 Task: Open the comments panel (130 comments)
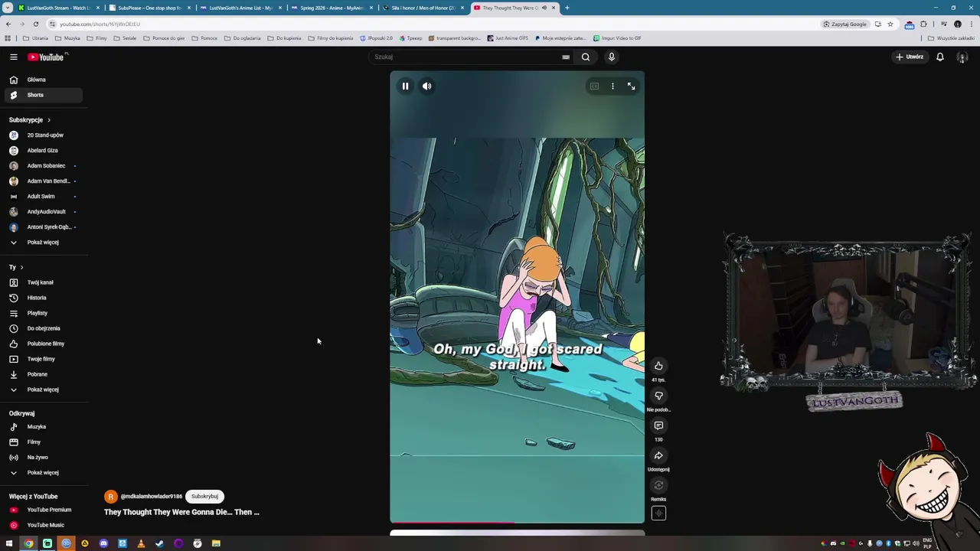(x=658, y=425)
